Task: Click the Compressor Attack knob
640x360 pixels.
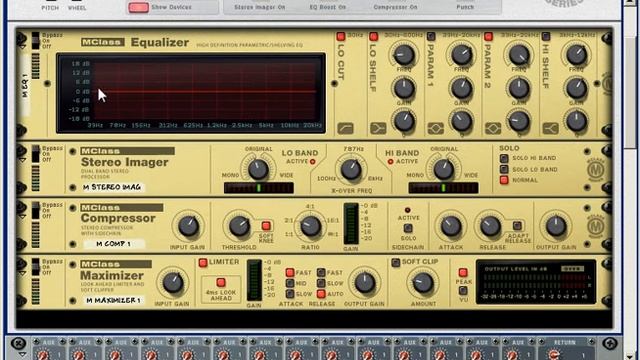Action: click(x=451, y=227)
